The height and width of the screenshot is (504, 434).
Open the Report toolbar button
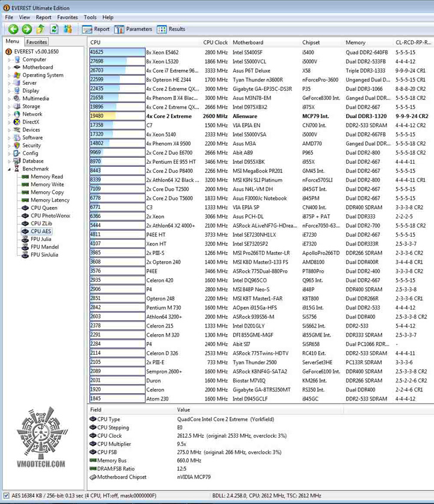pyautogui.click(x=96, y=30)
